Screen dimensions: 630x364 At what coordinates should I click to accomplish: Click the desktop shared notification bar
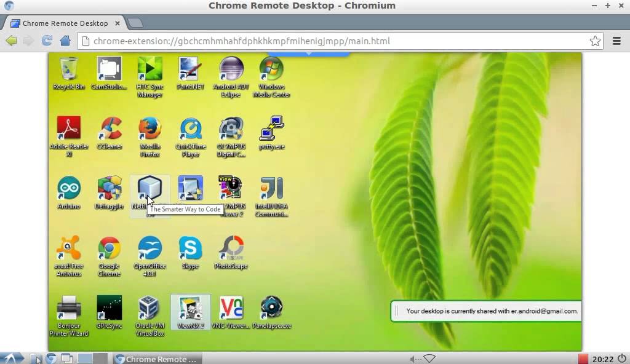point(486,311)
